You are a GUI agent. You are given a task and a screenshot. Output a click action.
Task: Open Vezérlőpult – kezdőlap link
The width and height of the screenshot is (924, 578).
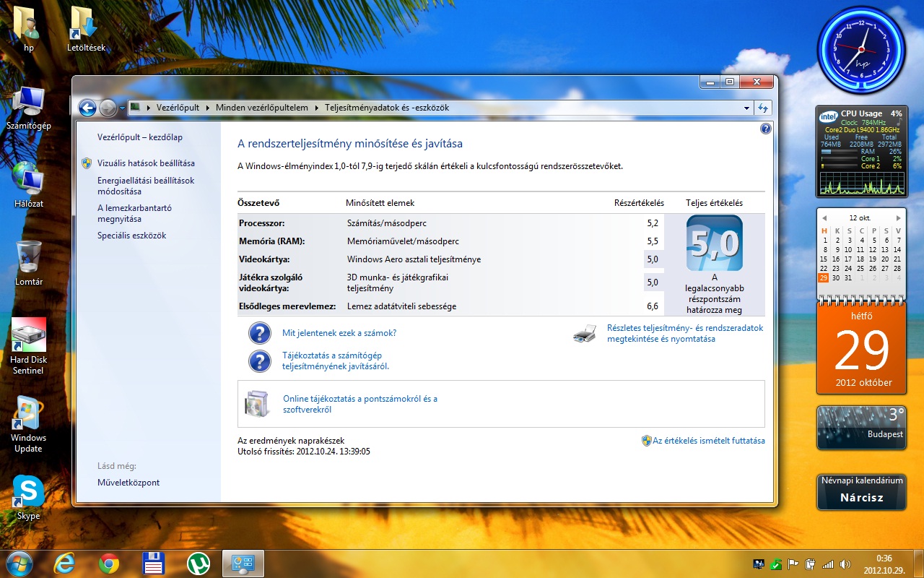(x=140, y=137)
